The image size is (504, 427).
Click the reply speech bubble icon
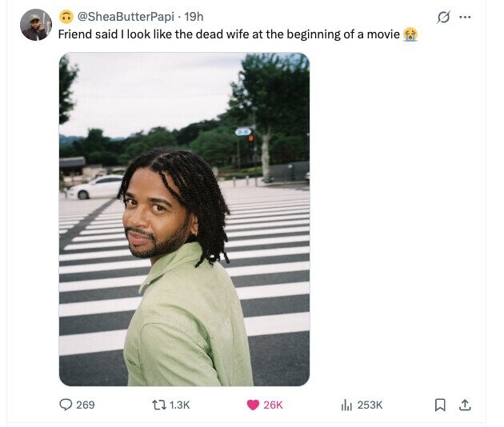[x=66, y=405]
